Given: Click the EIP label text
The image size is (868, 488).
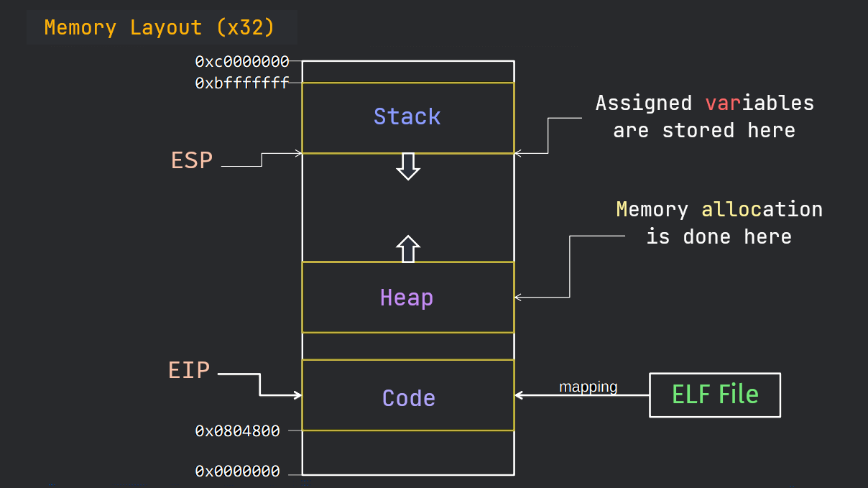Looking at the screenshot, I should click(188, 370).
